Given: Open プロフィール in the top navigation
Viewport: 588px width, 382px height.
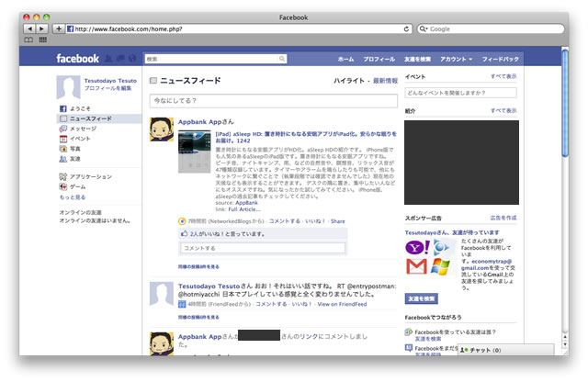Looking at the screenshot, I should coord(379,60).
